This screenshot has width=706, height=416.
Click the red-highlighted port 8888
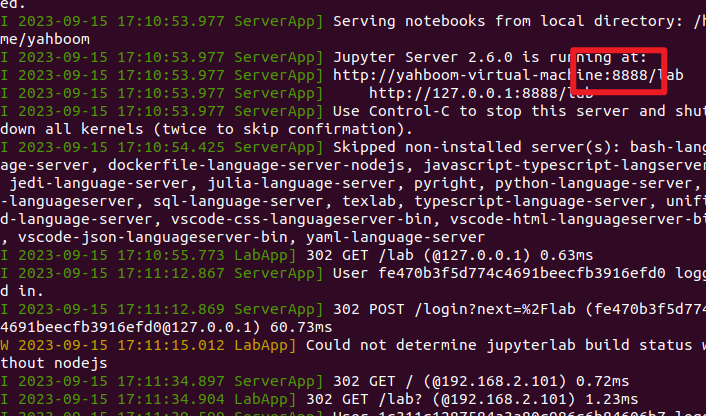[629, 75]
